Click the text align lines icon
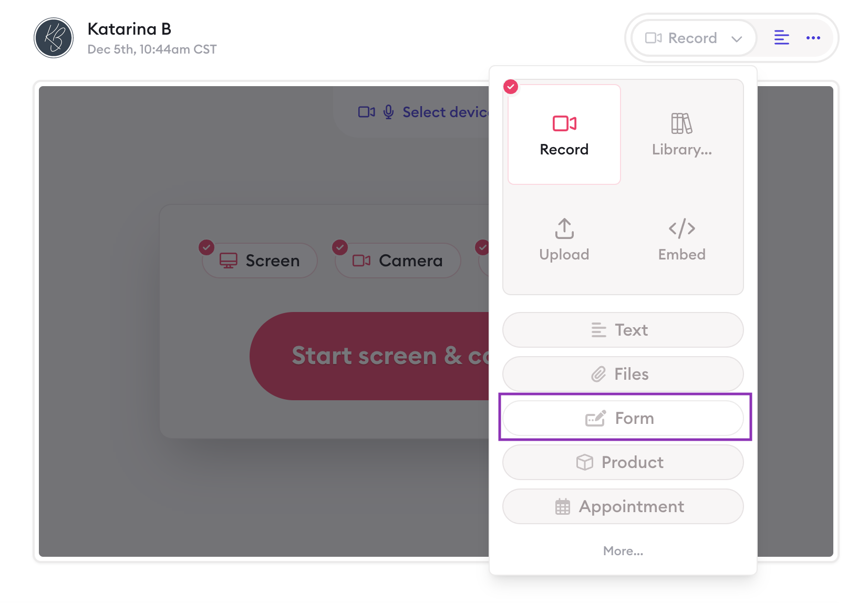The height and width of the screenshot is (603, 868). click(x=781, y=38)
